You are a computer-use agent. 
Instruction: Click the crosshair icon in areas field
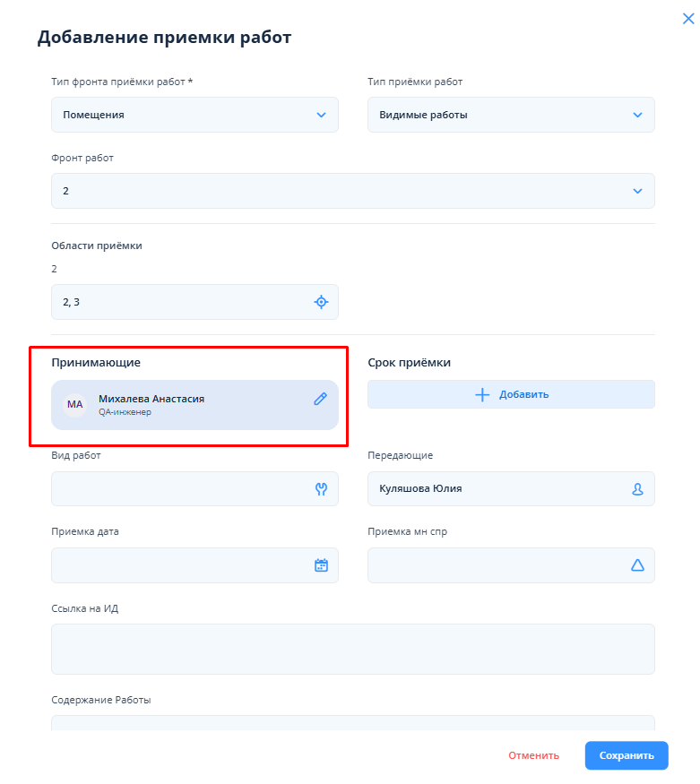(321, 302)
